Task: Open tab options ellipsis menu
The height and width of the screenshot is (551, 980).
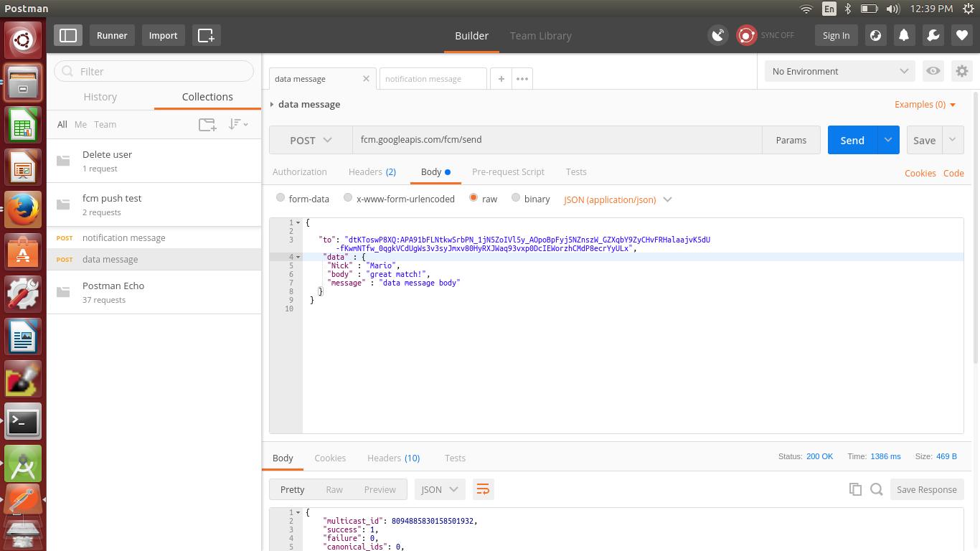Action: 522,79
